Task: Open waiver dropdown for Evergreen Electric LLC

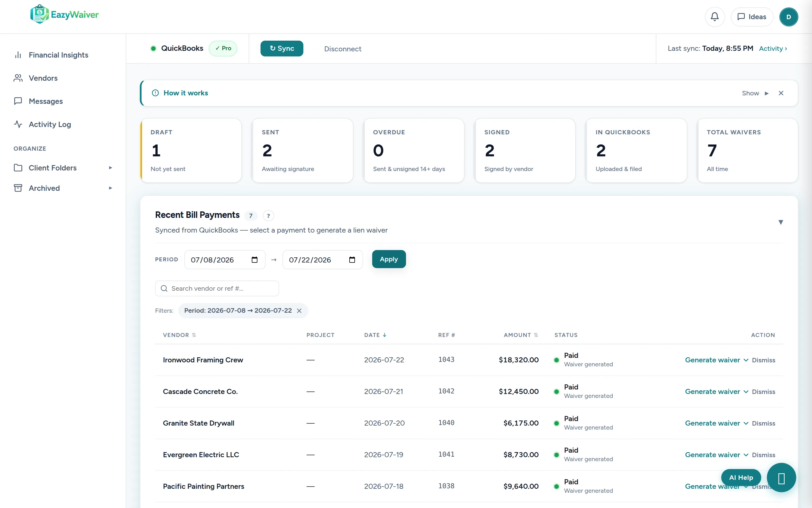Action: [746, 455]
